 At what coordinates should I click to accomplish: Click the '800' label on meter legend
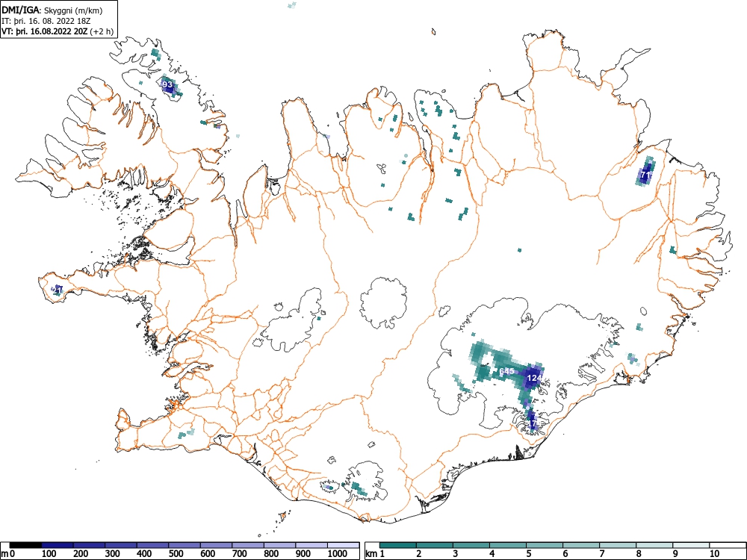tap(271, 553)
